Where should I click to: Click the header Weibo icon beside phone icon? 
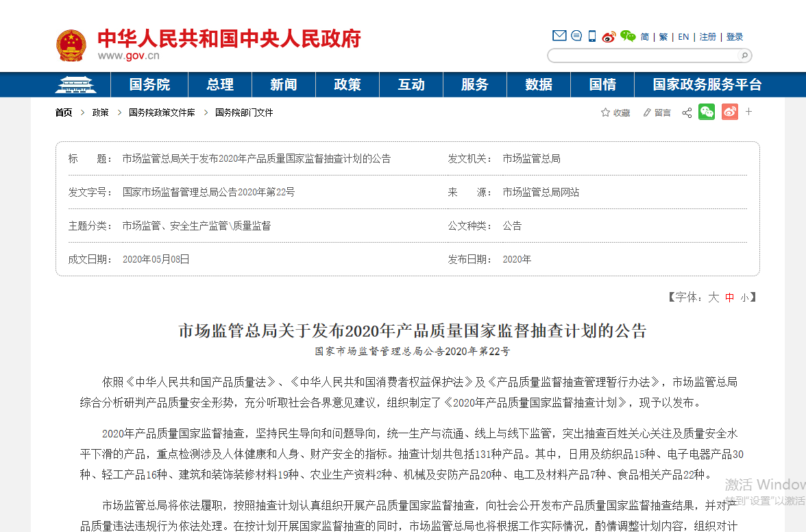pyautogui.click(x=609, y=37)
